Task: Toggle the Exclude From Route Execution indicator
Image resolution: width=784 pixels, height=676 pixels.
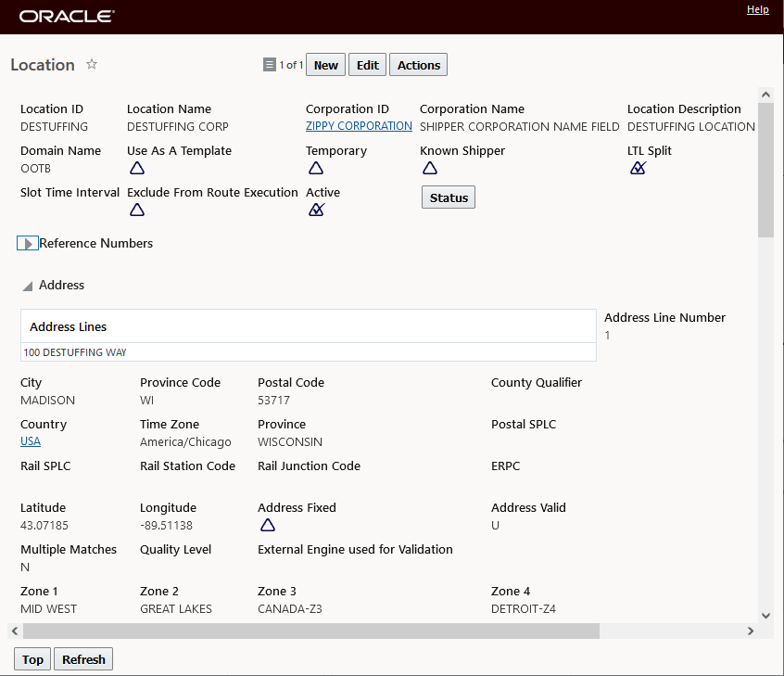Action: 137,210
